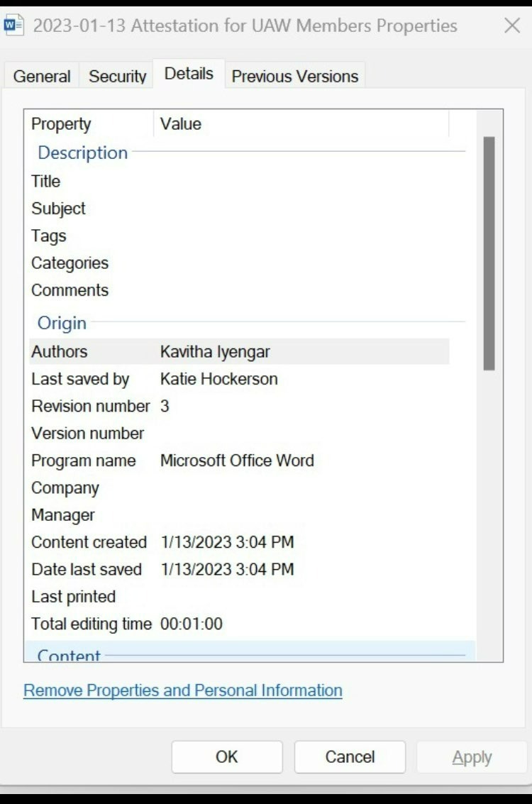Click the author value Kavitha Iyengar
532x804 pixels.
click(x=215, y=352)
